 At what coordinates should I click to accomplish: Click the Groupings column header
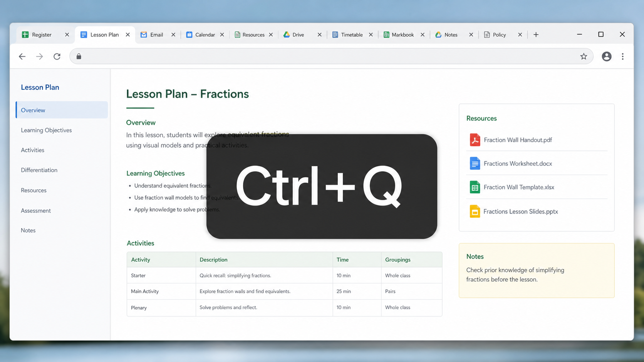(x=411, y=260)
